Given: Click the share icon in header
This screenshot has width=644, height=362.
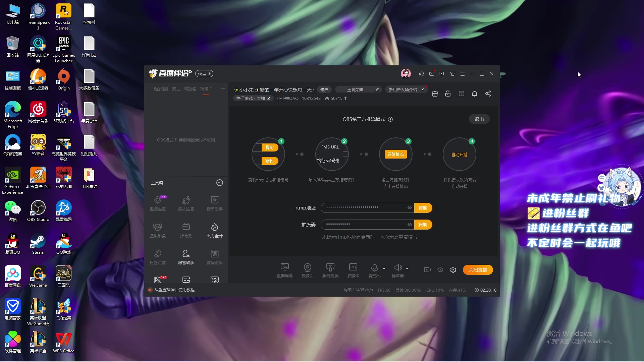Looking at the screenshot, I should coord(488,94).
